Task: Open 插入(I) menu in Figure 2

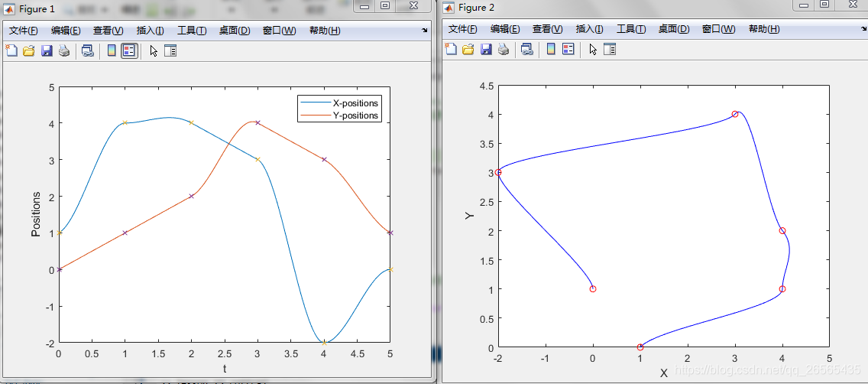Action: (x=590, y=29)
